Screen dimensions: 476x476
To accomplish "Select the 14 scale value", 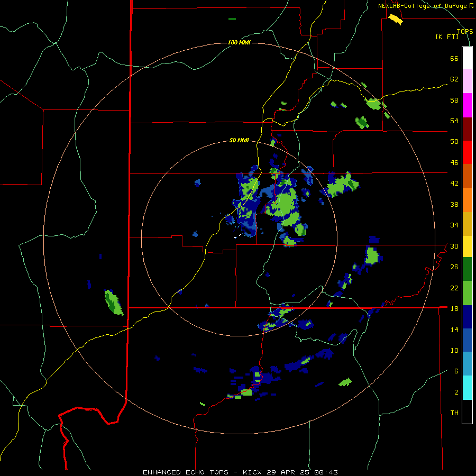I will tap(454, 329).
